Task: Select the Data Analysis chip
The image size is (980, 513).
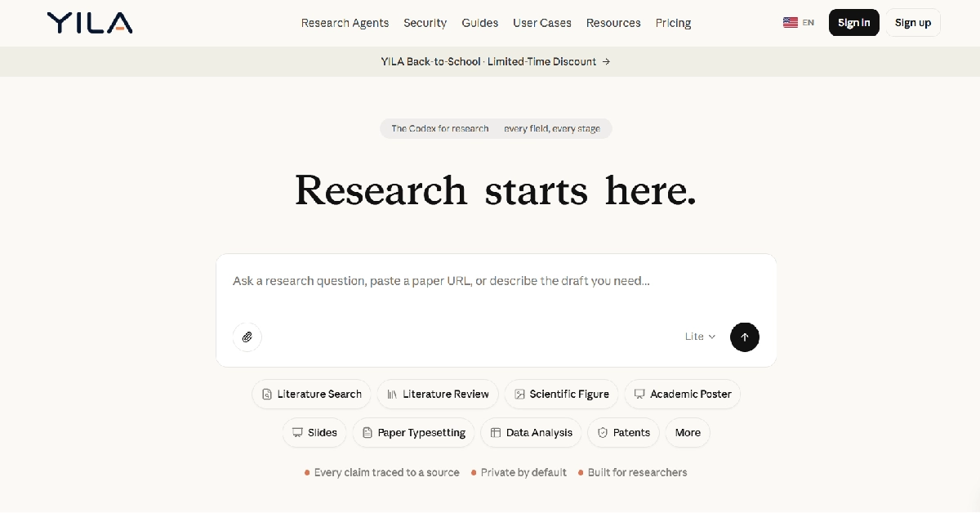Action: 531,432
